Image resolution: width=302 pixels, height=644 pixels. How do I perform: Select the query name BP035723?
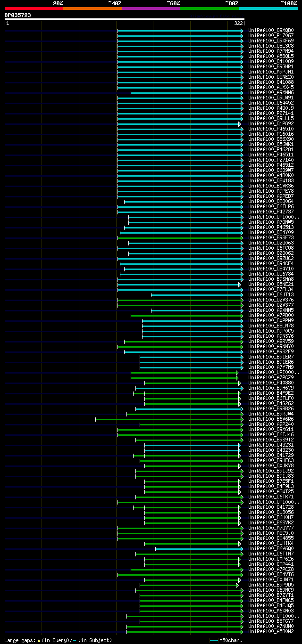[18, 15]
